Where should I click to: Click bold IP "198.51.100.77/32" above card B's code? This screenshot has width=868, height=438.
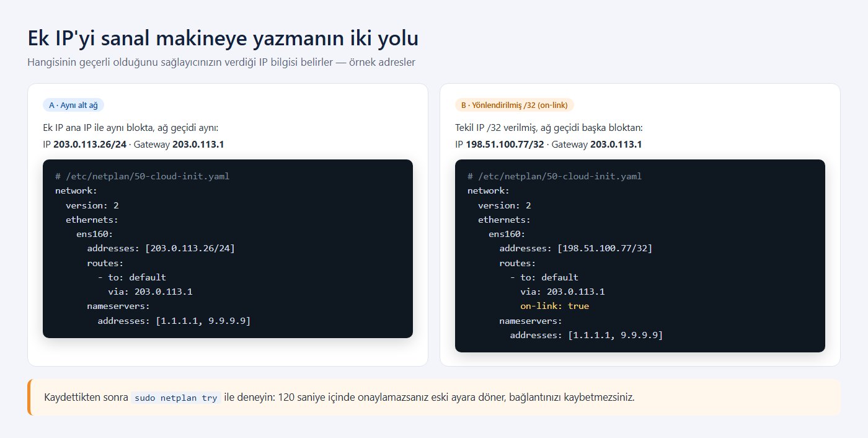(505, 145)
